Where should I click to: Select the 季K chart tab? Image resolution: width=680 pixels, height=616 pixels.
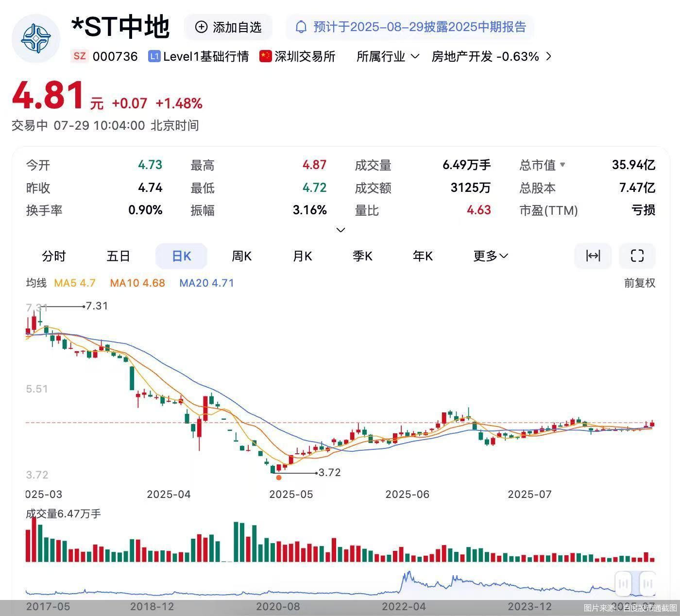tap(362, 256)
